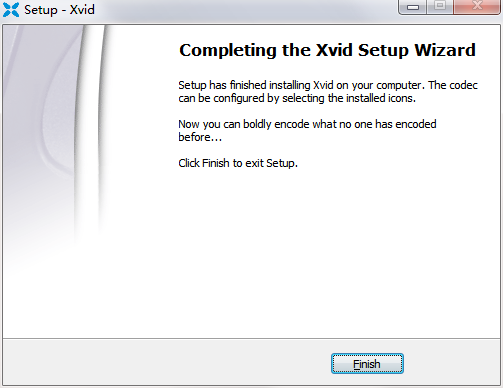503x388 pixels.
Task: Click the 'can be configured by selecting' line
Action: [297, 98]
